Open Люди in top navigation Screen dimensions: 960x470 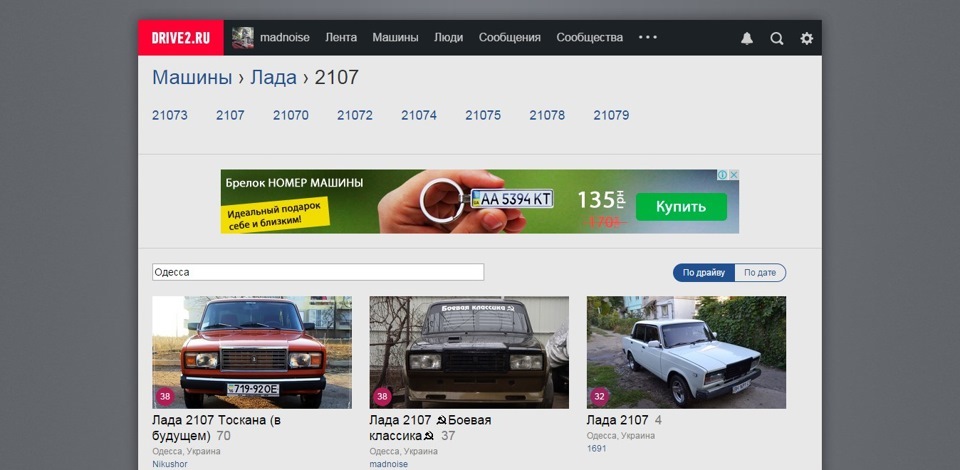coord(449,37)
